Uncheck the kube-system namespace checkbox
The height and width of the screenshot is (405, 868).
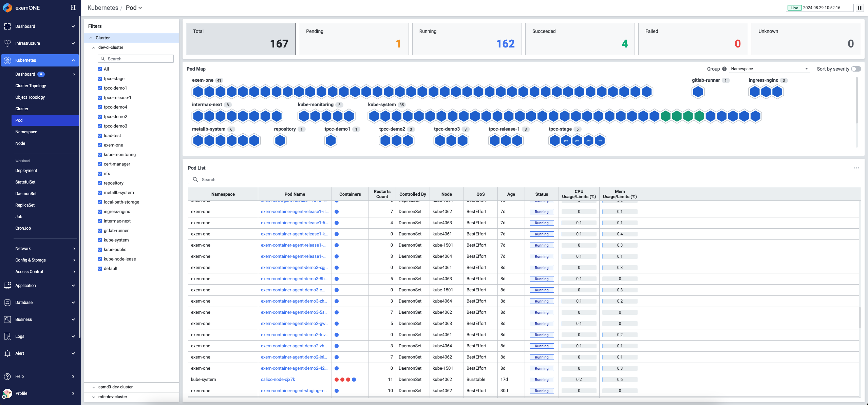point(100,240)
